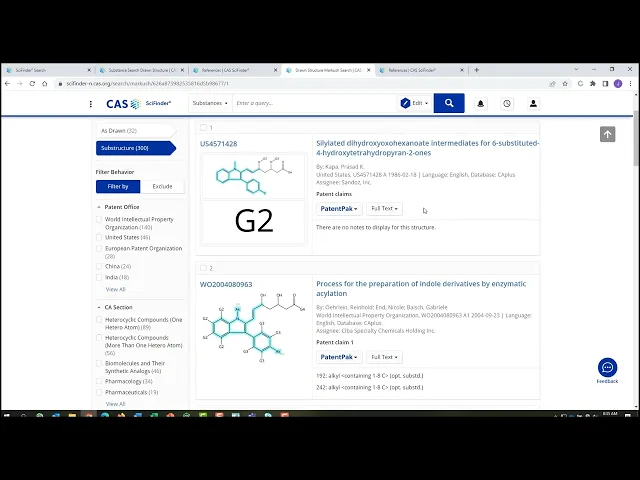Open Process for preparation of indole derivatives link
The width and height of the screenshot is (640, 480).
(x=421, y=289)
